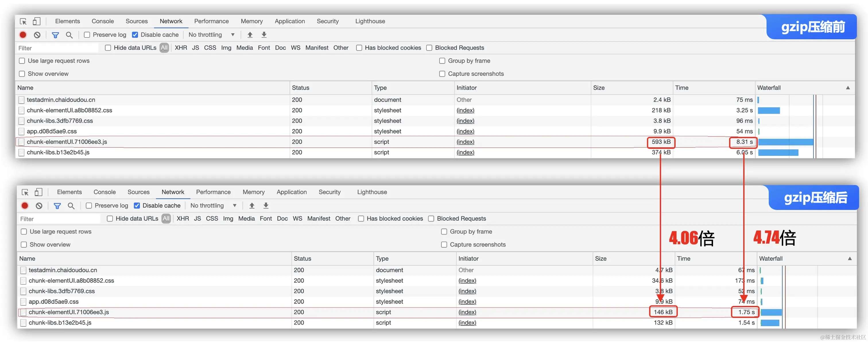Click file icon of testadmin.chaidoudou.cn in upper list
Image resolution: width=868 pixels, height=342 pixels.
(x=22, y=100)
